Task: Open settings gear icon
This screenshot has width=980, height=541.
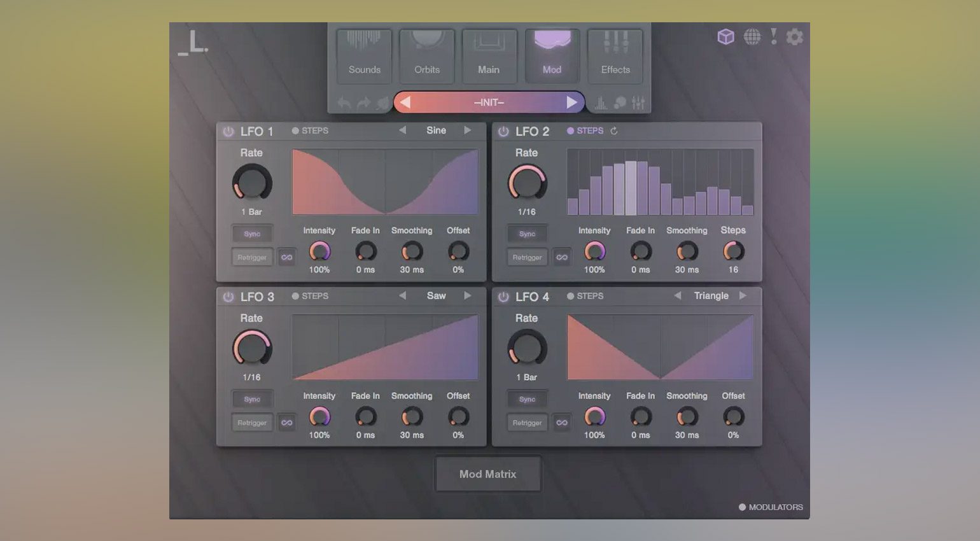Action: (794, 37)
